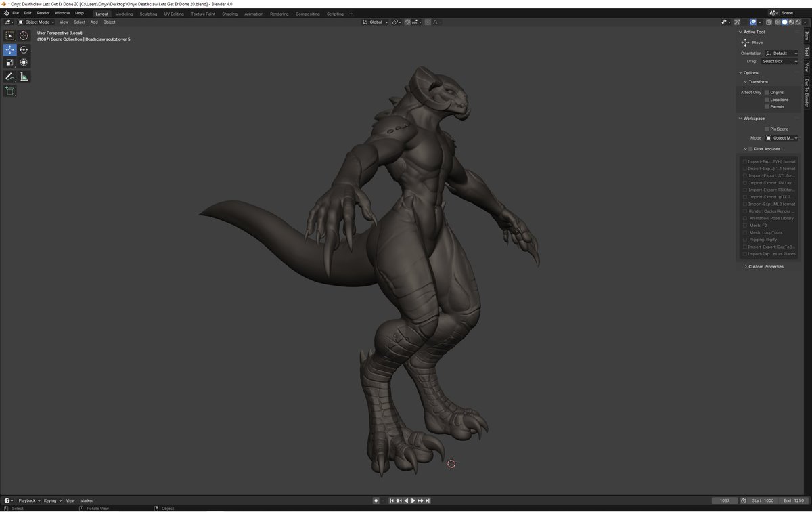Open the Item sidebar tab
Viewport: 812px width, 512px height.
(807, 36)
